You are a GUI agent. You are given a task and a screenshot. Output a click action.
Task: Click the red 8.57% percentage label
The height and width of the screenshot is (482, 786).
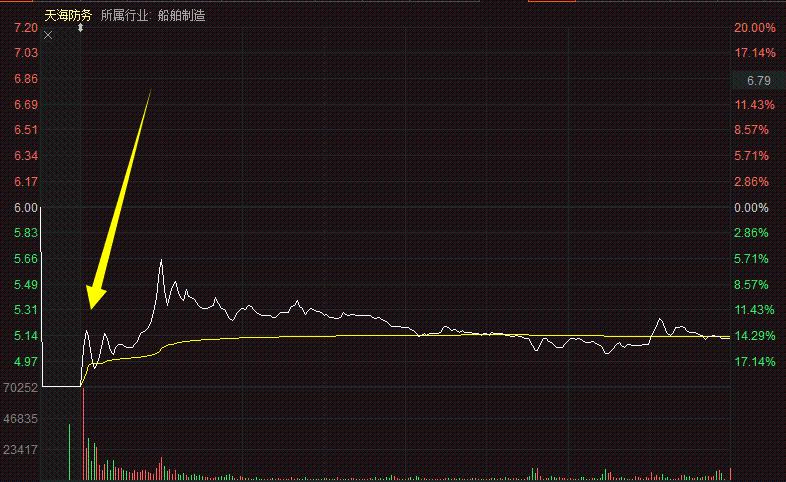tap(751, 130)
